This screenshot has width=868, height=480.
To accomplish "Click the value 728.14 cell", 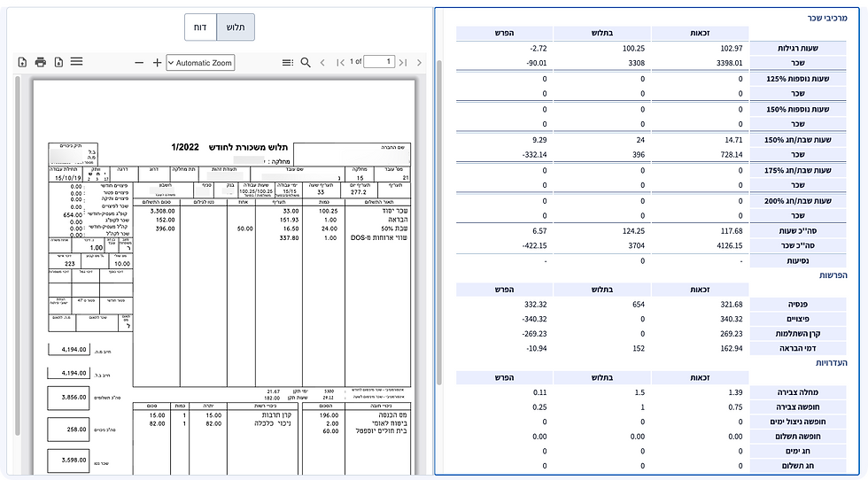I will pos(732,154).
